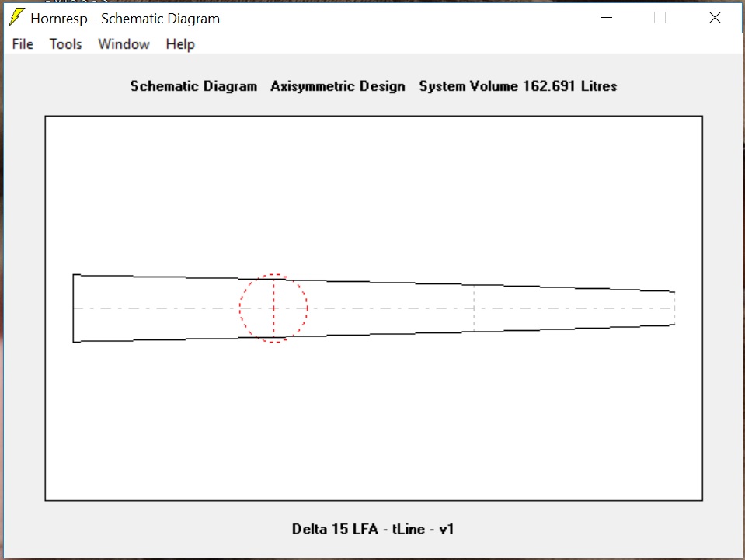This screenshot has height=560, width=745.
Task: Open the Help menu
Action: [180, 44]
